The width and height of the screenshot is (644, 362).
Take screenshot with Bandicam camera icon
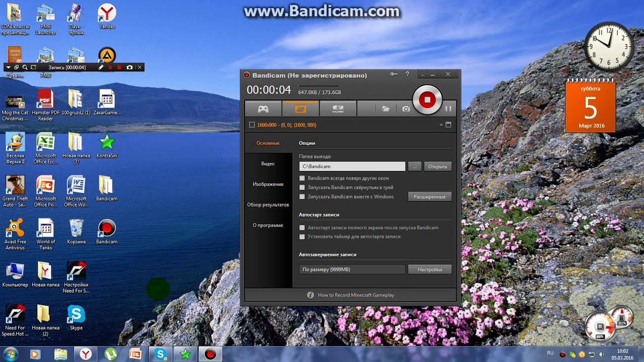(x=406, y=109)
